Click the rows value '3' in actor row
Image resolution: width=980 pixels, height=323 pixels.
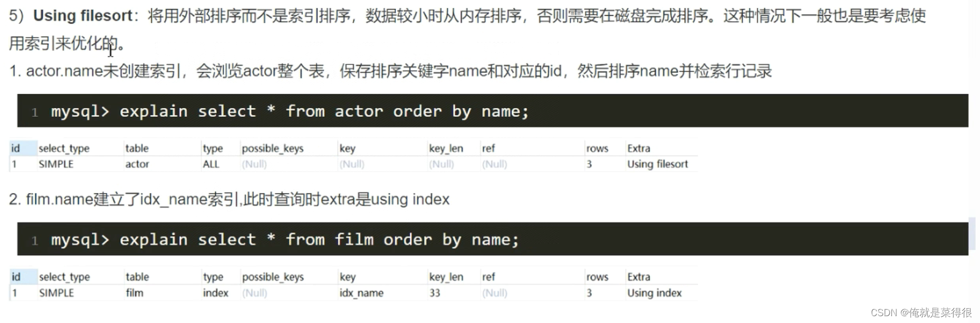[589, 164]
